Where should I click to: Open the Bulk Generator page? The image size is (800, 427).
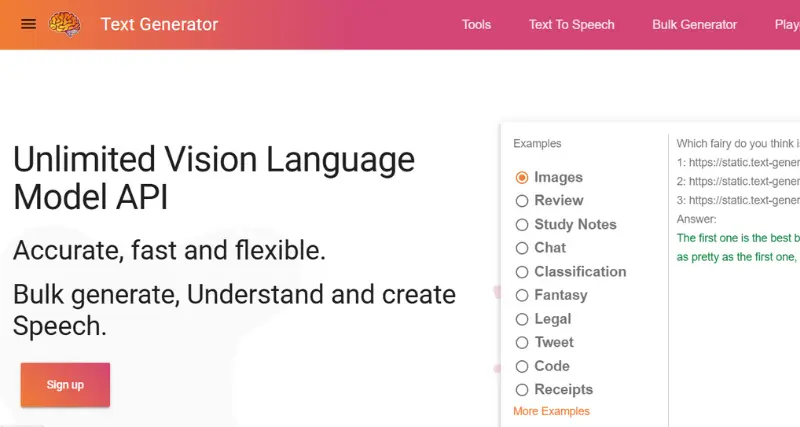(694, 24)
